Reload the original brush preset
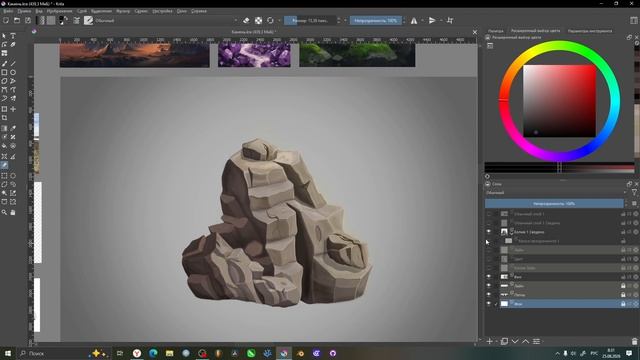The width and height of the screenshot is (640, 360). [270, 20]
